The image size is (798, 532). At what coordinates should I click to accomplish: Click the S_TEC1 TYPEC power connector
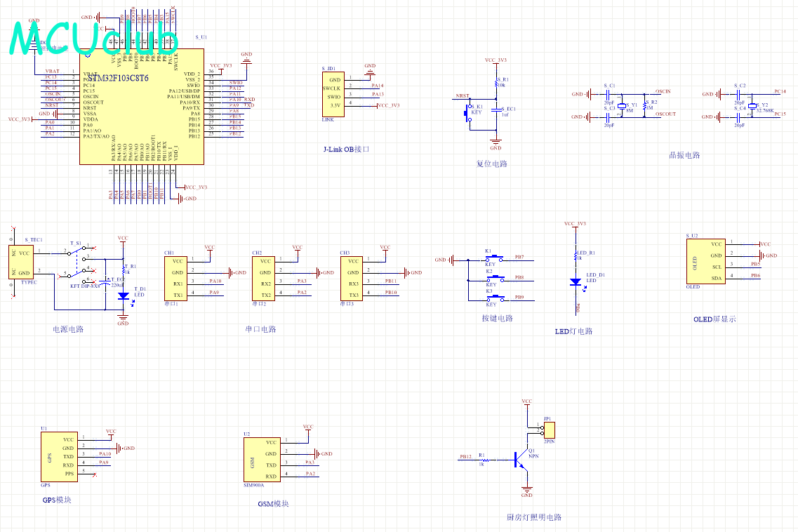click(x=21, y=262)
